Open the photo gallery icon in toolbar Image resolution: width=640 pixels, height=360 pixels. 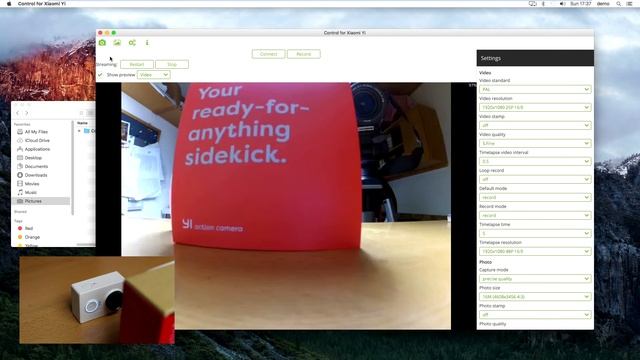click(117, 42)
